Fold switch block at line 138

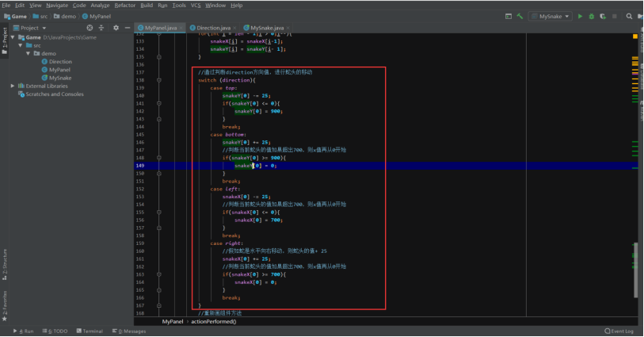pyautogui.click(x=159, y=80)
